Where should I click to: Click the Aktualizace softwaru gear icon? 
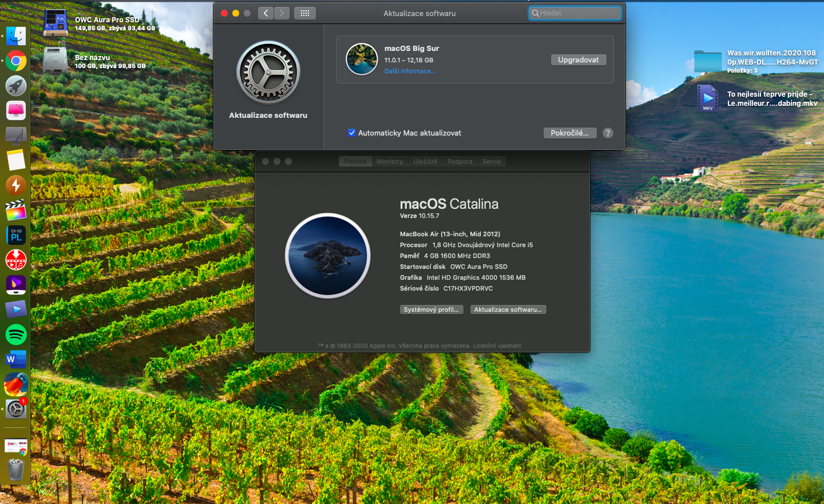point(268,73)
